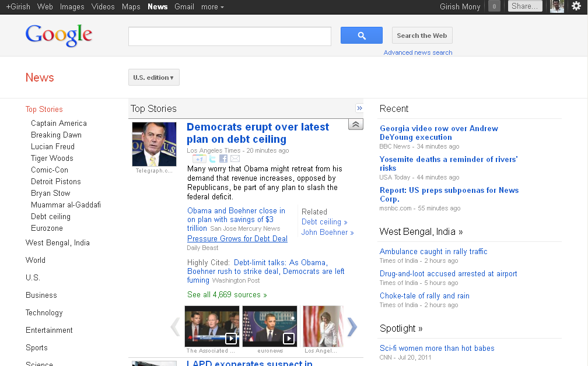Click the Google +1 button under headline
Image resolution: width=588 pixels, height=366 pixels.
(x=199, y=159)
